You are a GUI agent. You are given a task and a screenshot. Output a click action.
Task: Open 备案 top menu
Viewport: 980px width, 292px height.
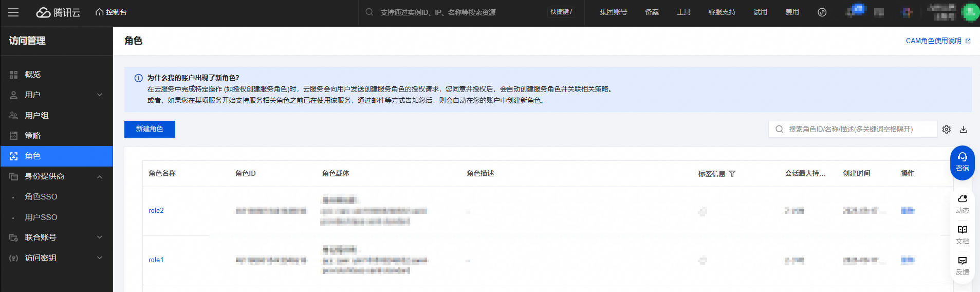click(x=652, y=12)
